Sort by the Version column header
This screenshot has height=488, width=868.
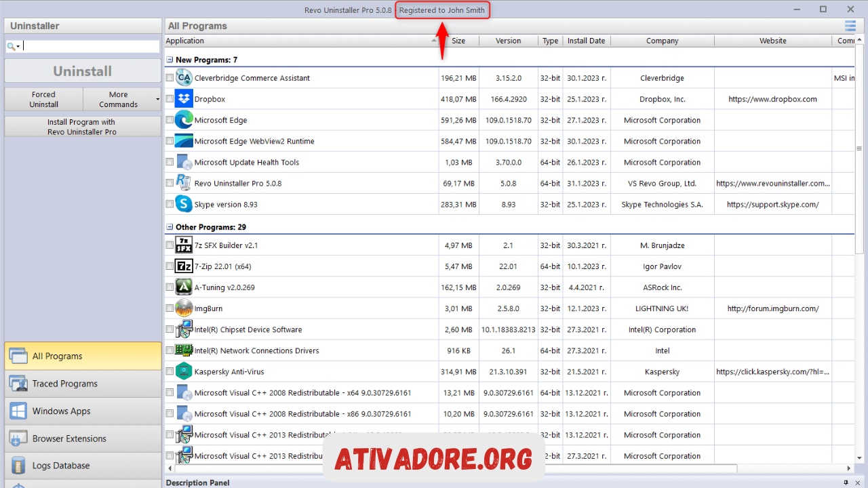[509, 41]
